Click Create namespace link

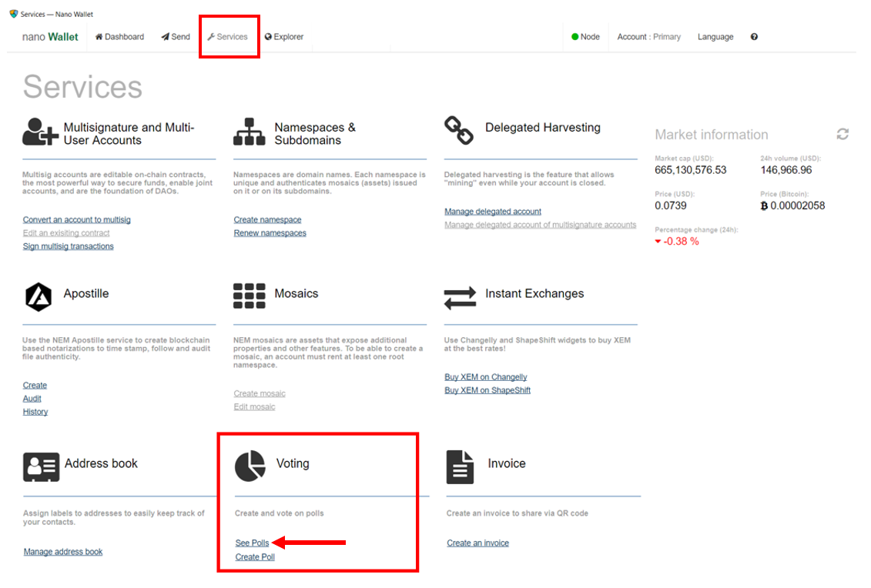(268, 220)
